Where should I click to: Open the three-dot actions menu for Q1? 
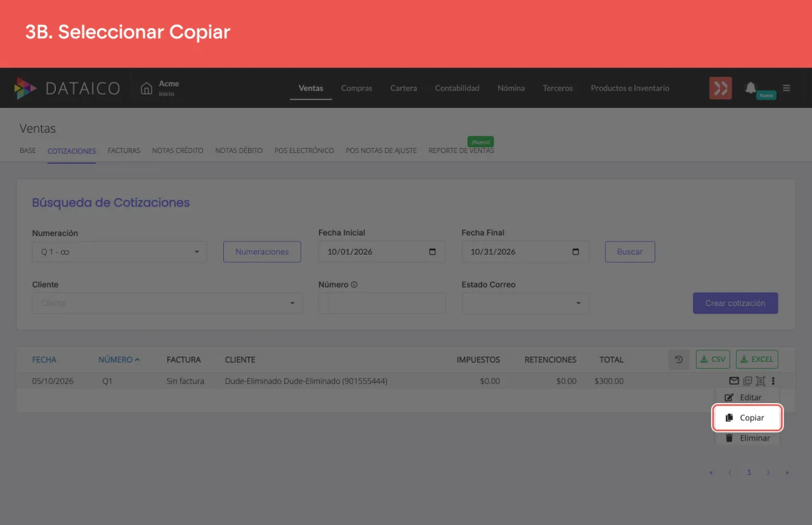coord(773,381)
